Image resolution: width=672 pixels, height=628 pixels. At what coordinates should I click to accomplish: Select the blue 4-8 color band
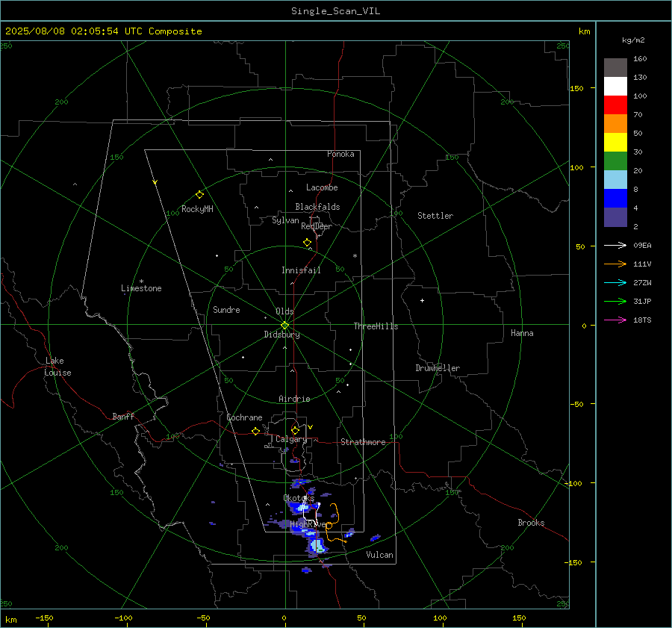tap(615, 199)
